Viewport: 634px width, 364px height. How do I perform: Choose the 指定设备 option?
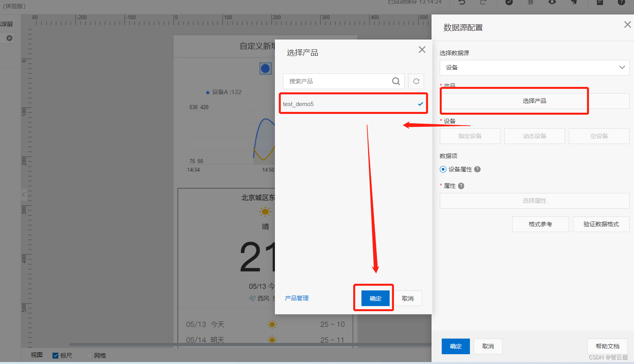[x=470, y=136]
